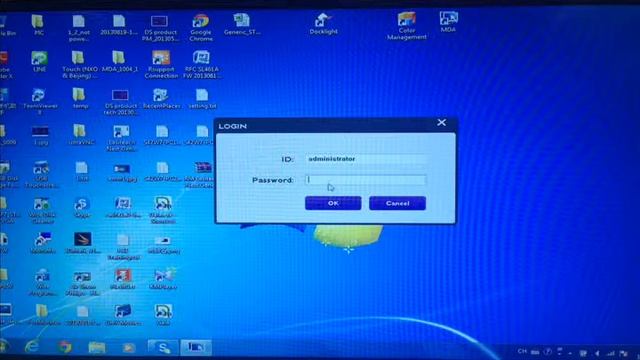Click Cancel in the LOGIN dialog
The image size is (640, 360).
point(397,203)
